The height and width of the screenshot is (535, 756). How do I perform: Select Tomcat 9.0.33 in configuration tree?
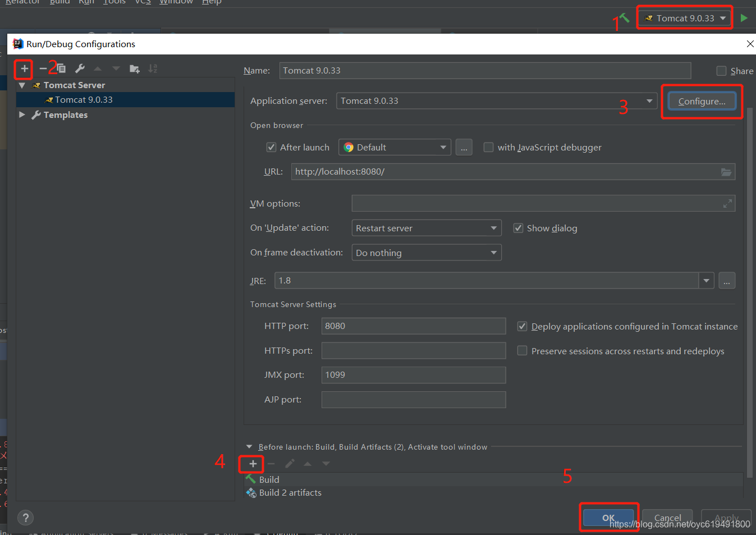click(84, 99)
